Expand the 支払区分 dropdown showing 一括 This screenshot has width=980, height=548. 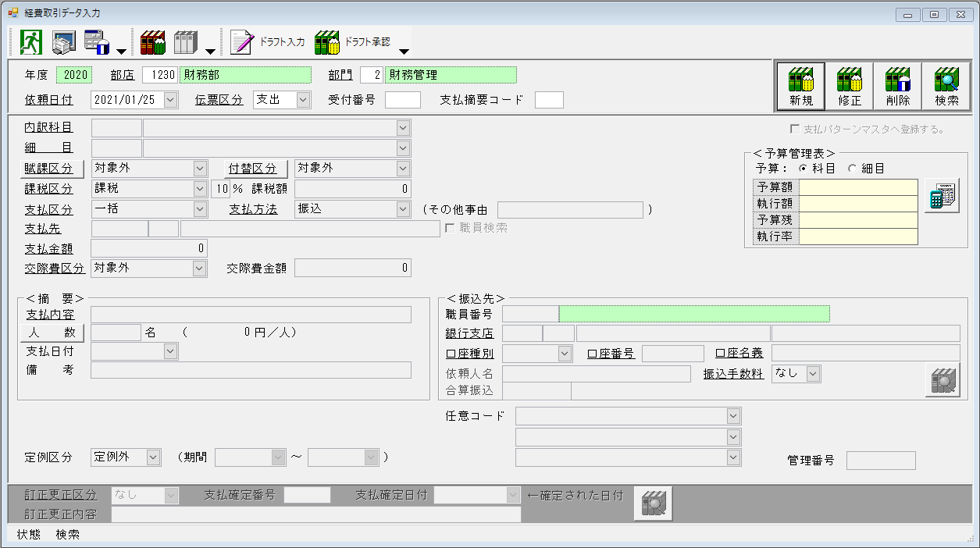point(200,209)
